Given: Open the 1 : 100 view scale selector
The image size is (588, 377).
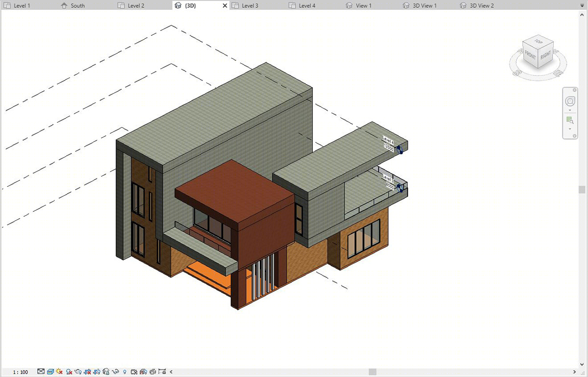Looking at the screenshot, I should 21,372.
